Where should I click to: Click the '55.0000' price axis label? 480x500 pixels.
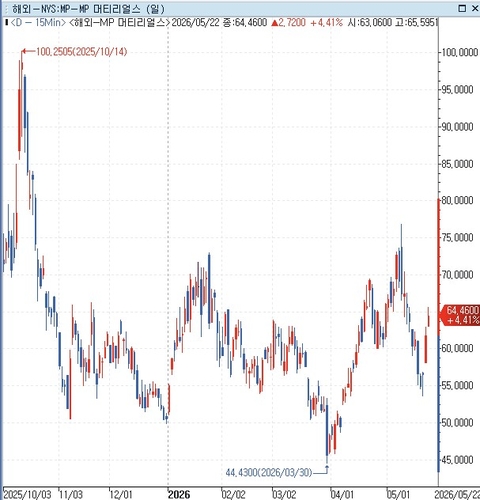pos(457,385)
